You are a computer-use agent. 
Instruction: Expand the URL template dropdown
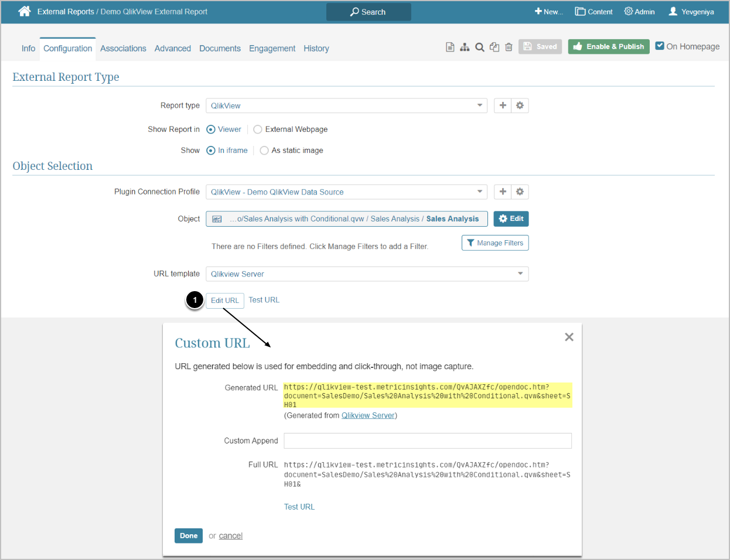[367, 274]
